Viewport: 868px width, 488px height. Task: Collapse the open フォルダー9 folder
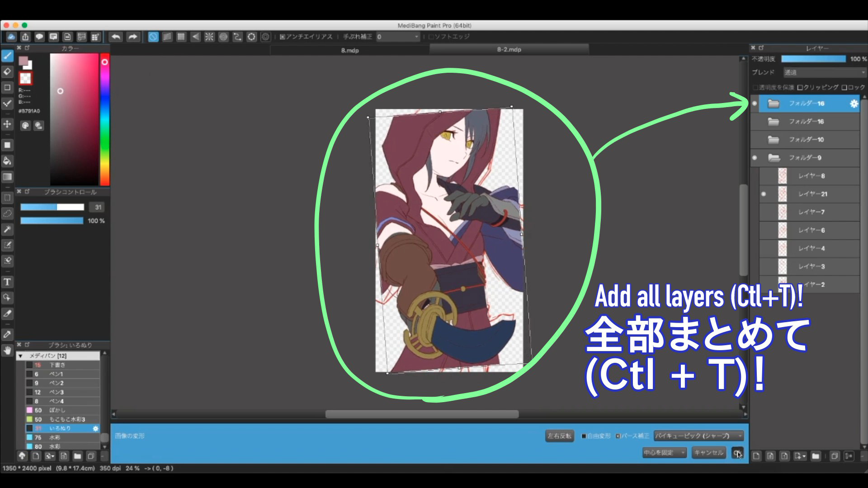tap(774, 158)
